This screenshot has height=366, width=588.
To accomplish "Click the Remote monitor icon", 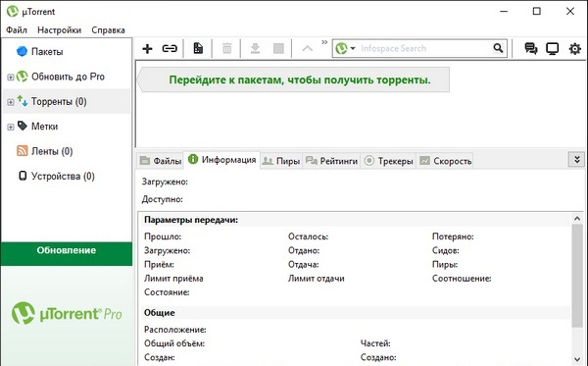I will pos(553,48).
